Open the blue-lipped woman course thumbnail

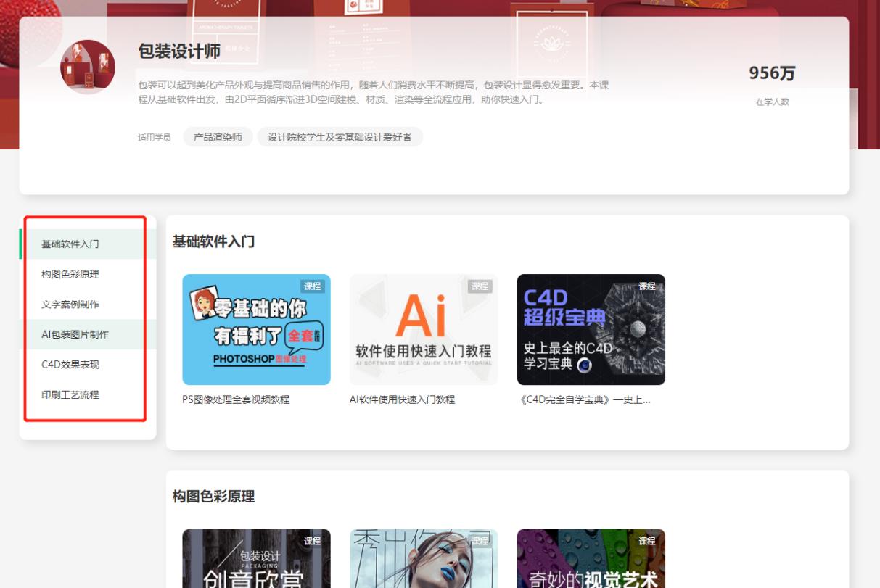pyautogui.click(x=424, y=558)
